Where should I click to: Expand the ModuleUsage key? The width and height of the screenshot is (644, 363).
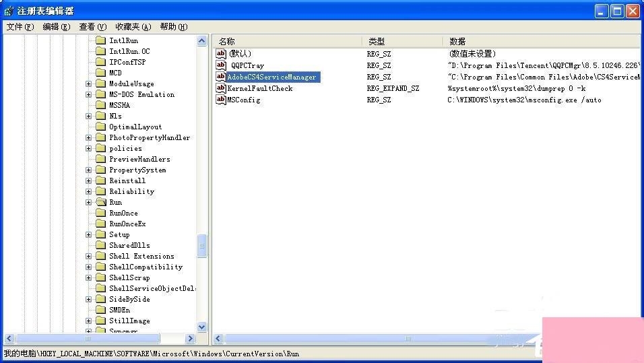[88, 84]
